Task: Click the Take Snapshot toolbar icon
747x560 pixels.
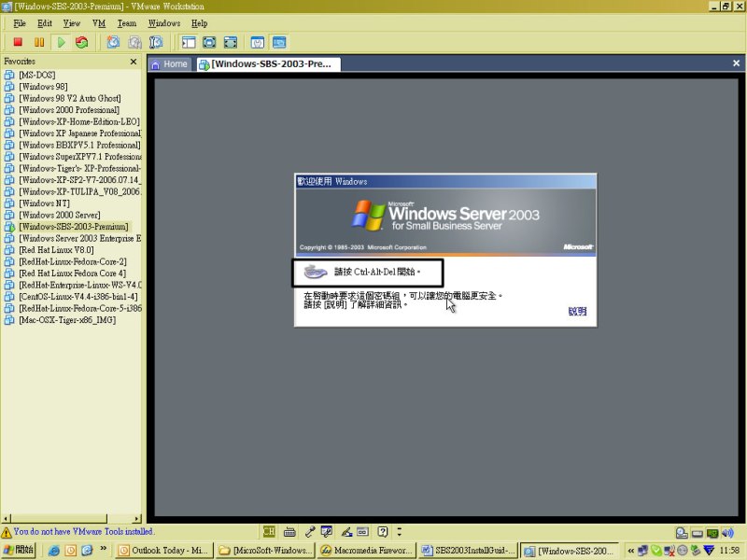Action: click(113, 42)
